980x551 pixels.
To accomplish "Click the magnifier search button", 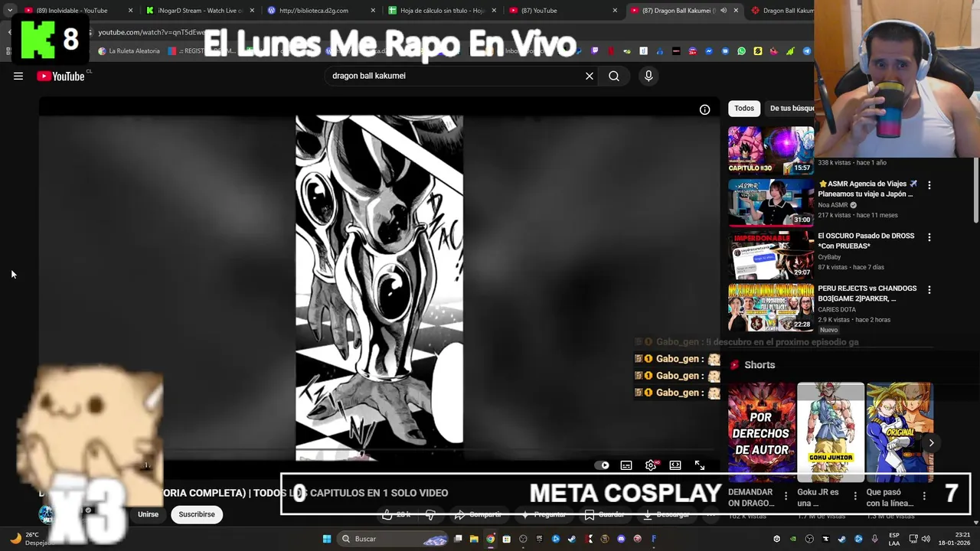I will point(614,76).
